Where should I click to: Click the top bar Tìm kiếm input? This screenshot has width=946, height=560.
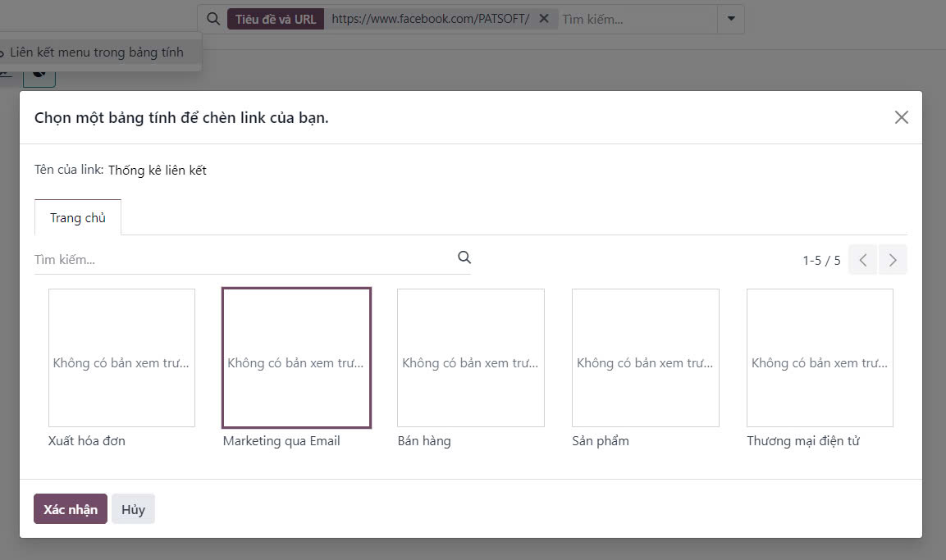636,19
